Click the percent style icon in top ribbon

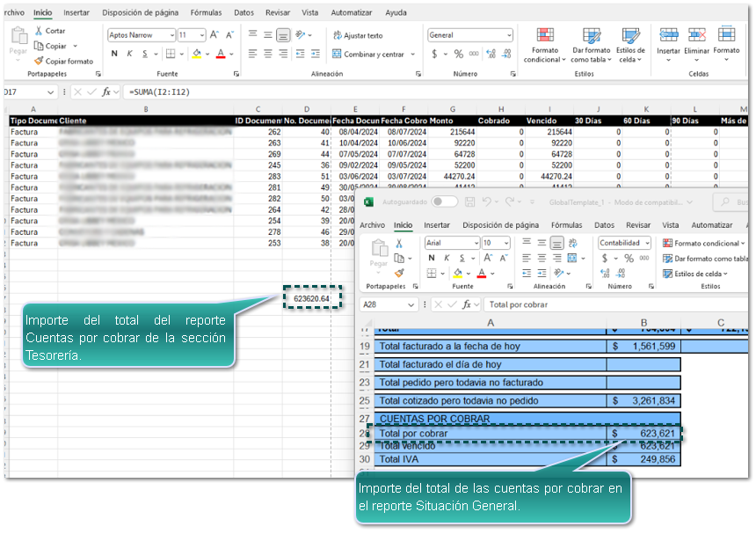458,55
